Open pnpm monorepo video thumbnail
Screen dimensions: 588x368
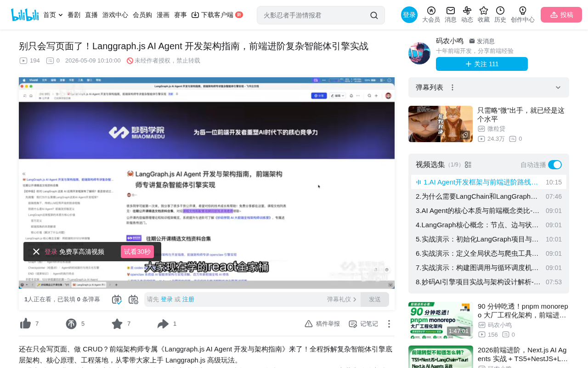coord(441,320)
